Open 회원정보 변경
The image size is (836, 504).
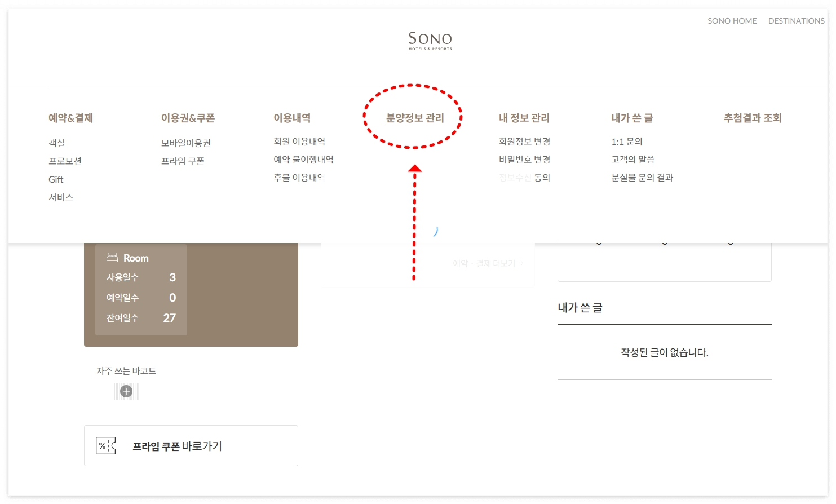[x=525, y=142]
